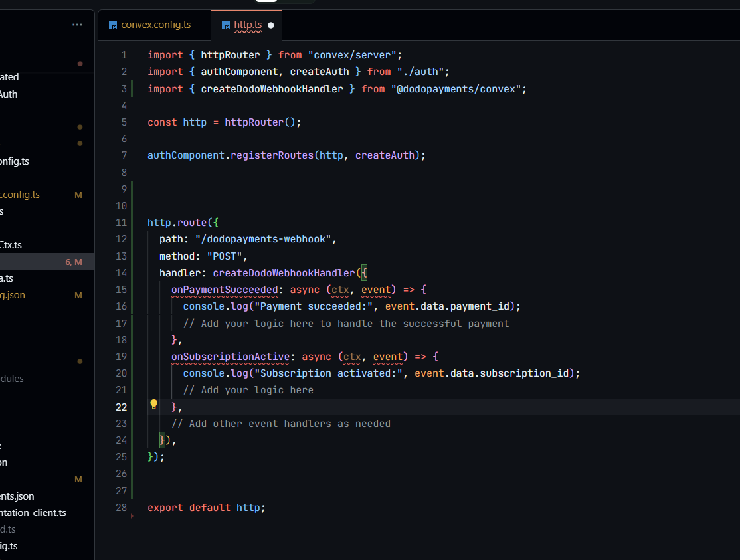Screen dimensions: 740x560
Task: Select the highlighted file marked 6, M
Action: [40, 262]
